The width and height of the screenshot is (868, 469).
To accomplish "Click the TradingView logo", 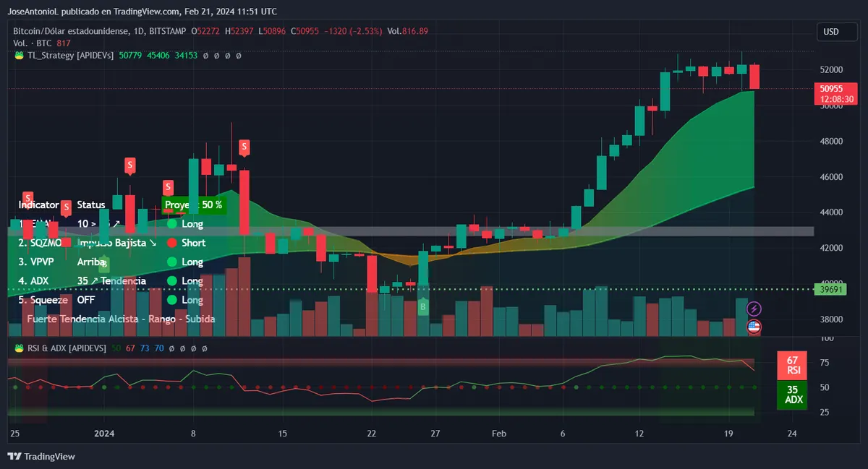I will [41, 456].
